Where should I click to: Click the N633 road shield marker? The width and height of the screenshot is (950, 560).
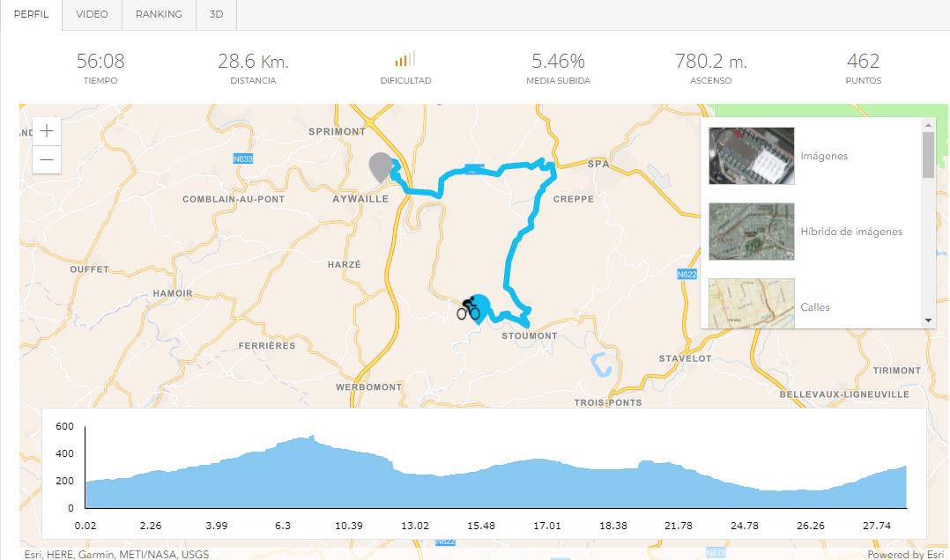[243, 158]
